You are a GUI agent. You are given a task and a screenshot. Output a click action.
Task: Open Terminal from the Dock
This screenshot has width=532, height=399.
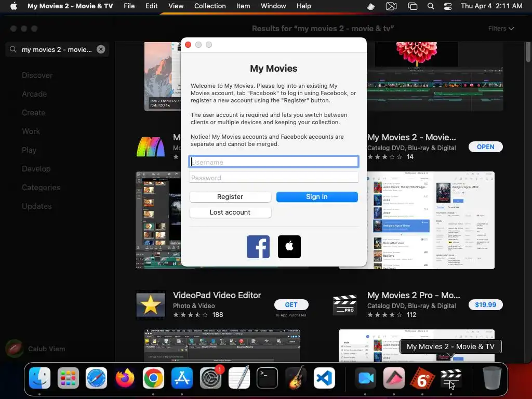tap(268, 378)
